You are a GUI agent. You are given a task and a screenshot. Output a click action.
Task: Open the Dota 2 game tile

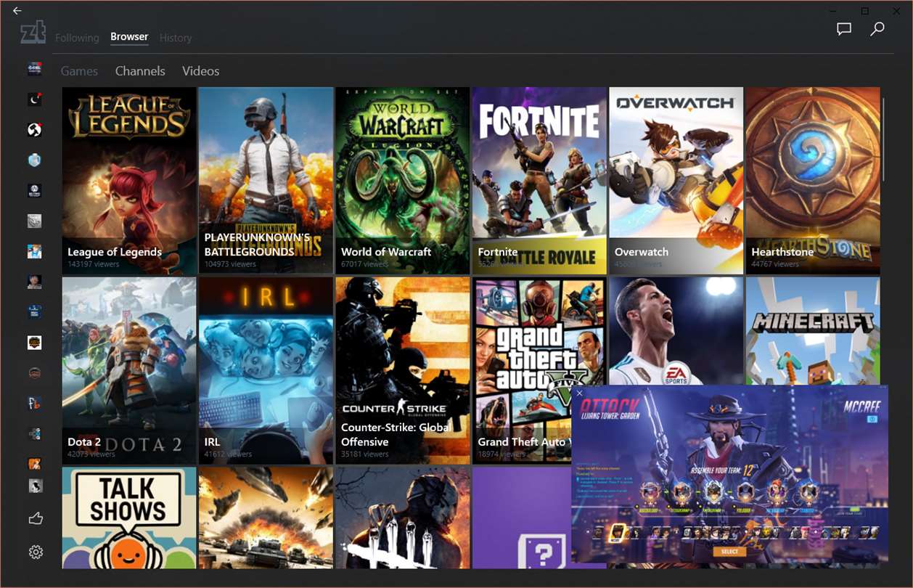pyautogui.click(x=129, y=370)
